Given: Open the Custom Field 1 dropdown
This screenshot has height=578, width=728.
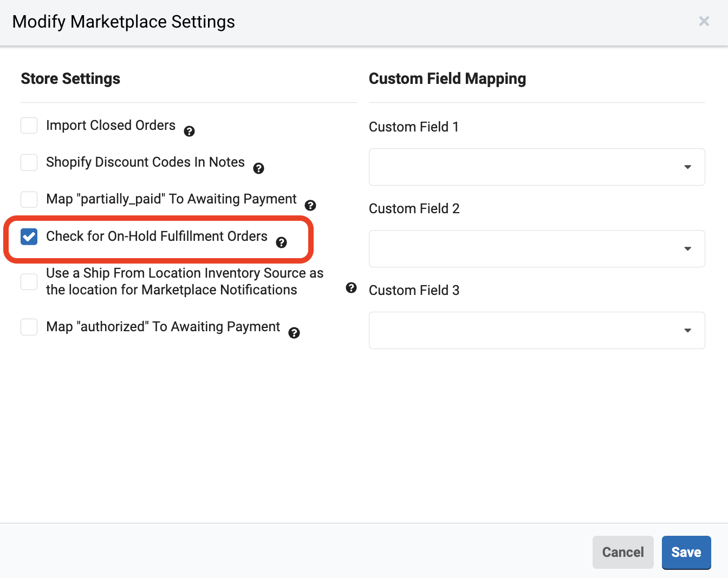Looking at the screenshot, I should [x=536, y=167].
